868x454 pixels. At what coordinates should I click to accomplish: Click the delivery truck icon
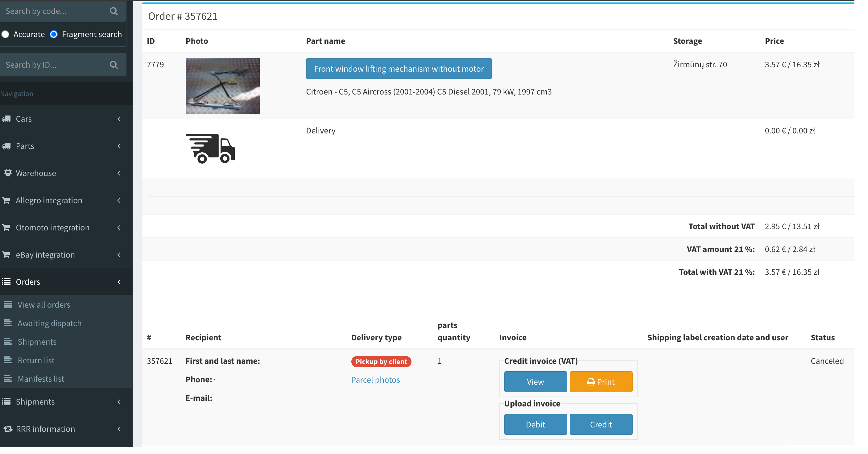pyautogui.click(x=210, y=149)
